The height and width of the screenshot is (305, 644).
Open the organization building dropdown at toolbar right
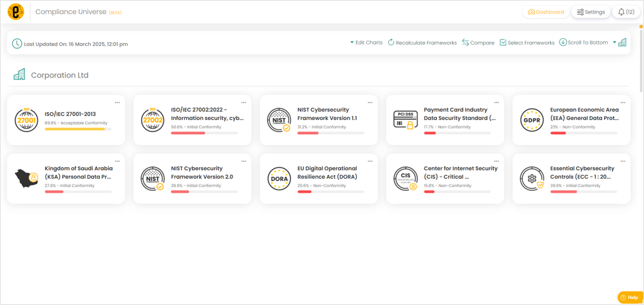coord(620,43)
